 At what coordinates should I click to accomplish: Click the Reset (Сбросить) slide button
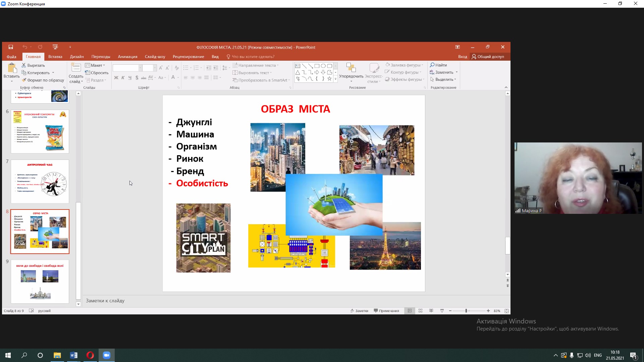pyautogui.click(x=97, y=73)
